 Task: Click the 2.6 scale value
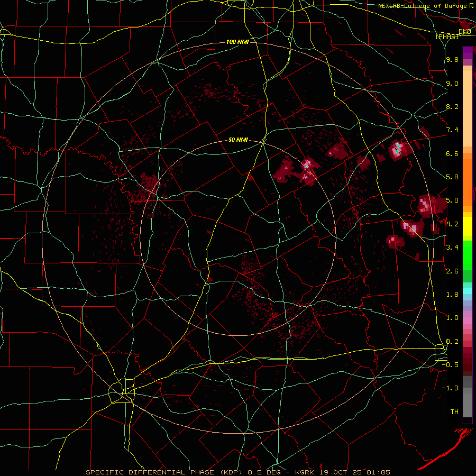tap(452, 271)
